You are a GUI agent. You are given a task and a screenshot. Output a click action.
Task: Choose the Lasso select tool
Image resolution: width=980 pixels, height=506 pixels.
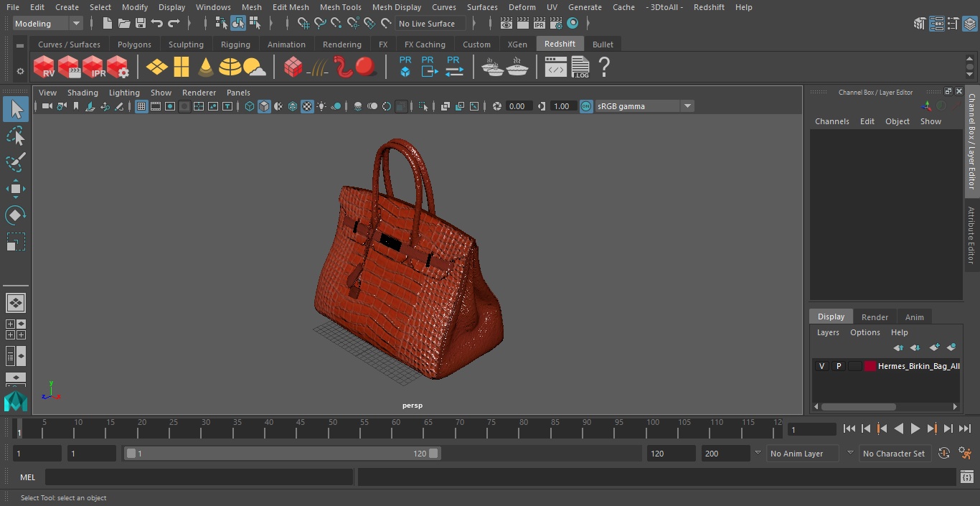click(x=15, y=136)
